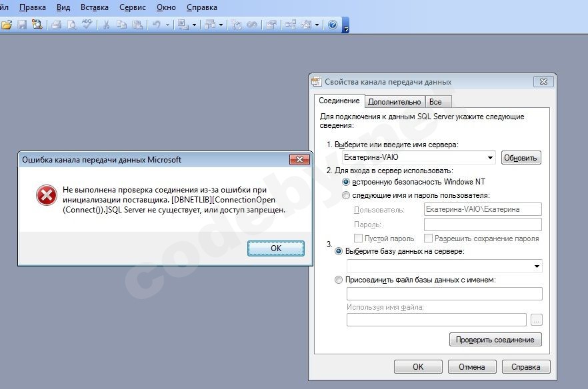Viewport: 588px width, 389px height.
Task: Select 'Присоединить файл базы данных' radio
Action: tap(338, 280)
